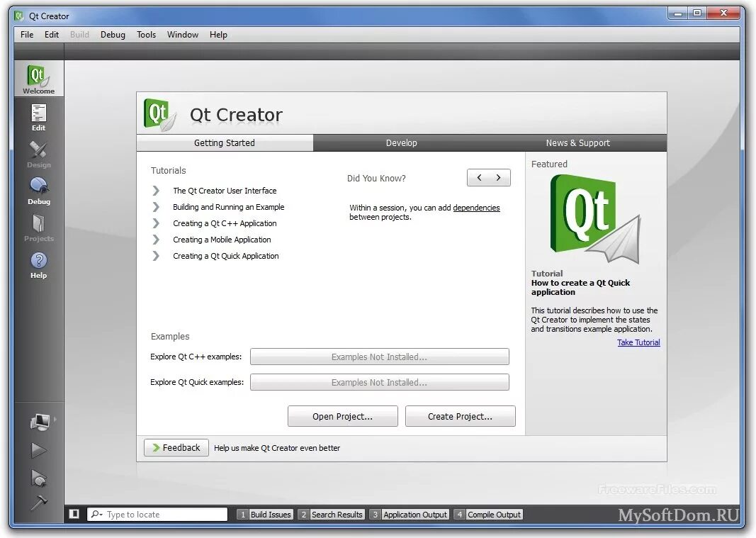The height and width of the screenshot is (538, 756).
Task: Minimize the Qt Creator window
Action: point(678,13)
